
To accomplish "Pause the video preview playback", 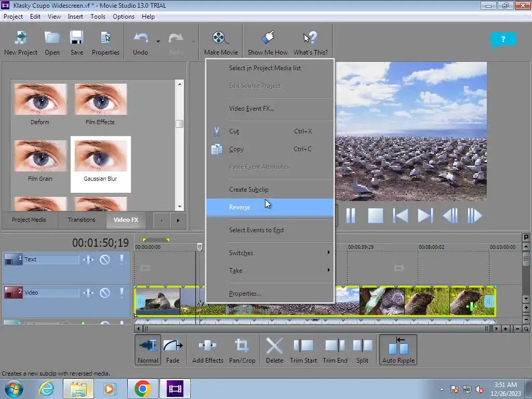I will [x=351, y=216].
